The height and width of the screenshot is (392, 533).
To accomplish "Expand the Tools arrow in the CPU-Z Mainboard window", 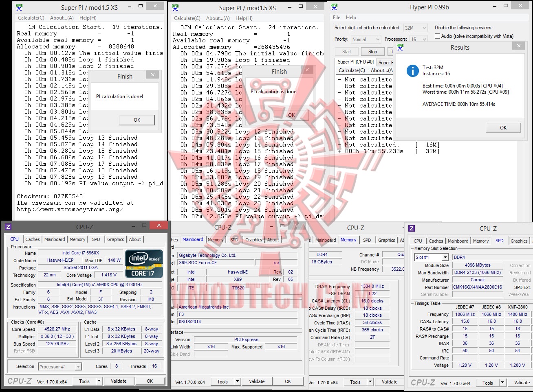I will pyautogui.click(x=237, y=381).
